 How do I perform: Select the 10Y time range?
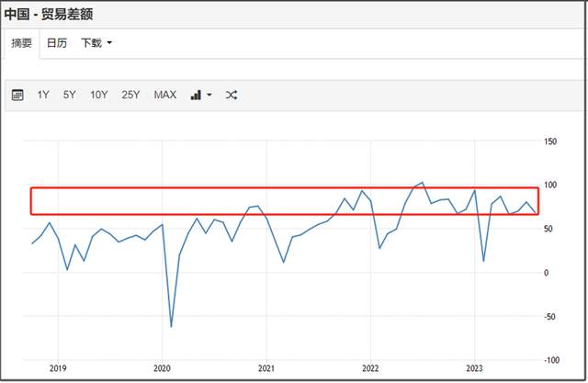coord(98,95)
